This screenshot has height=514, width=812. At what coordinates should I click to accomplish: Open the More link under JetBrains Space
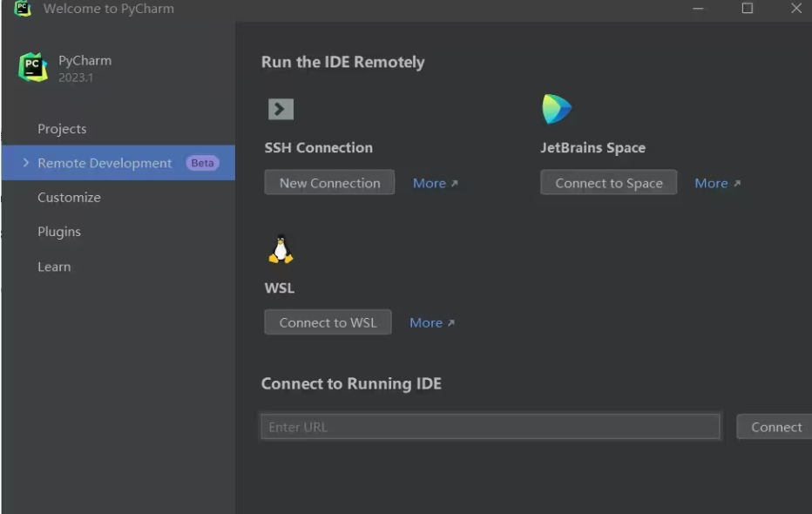717,183
